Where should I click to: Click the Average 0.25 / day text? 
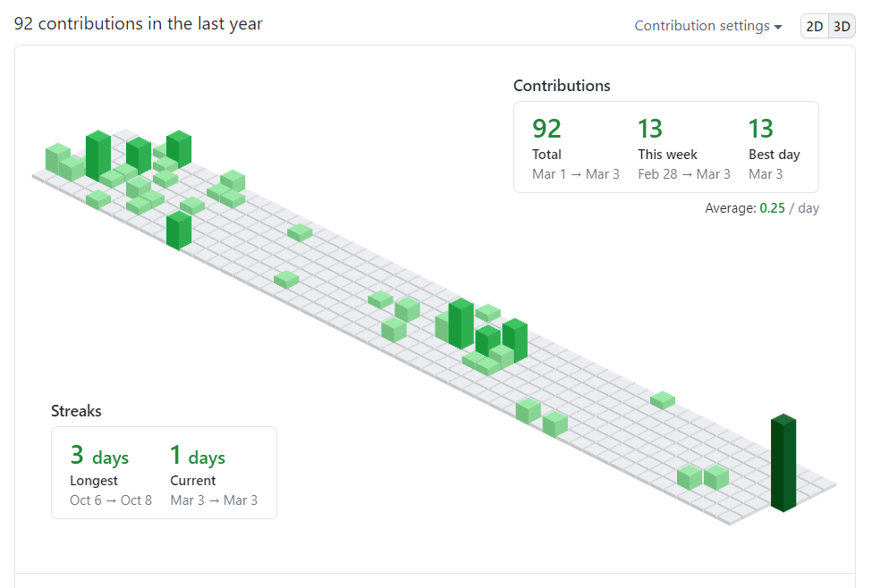click(762, 208)
